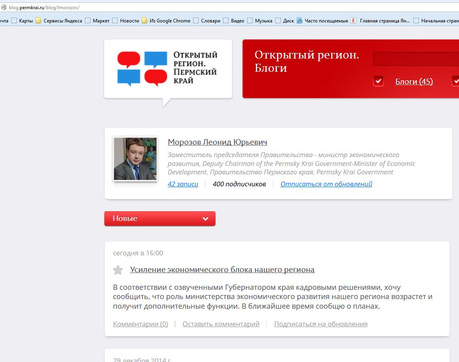This screenshot has height=362, width=459.
Task: Open the Музыка bookmark
Action: point(260,21)
